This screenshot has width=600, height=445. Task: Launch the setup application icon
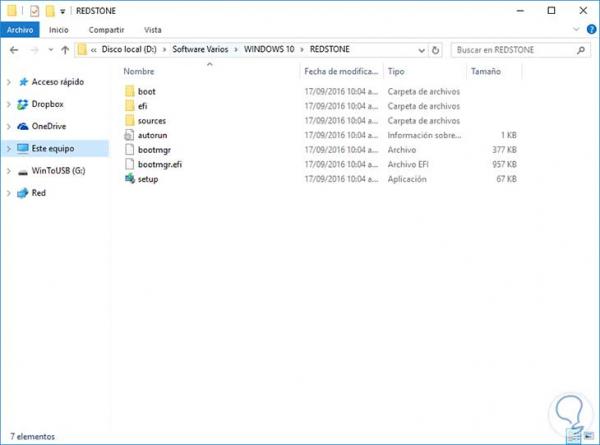(x=130, y=179)
